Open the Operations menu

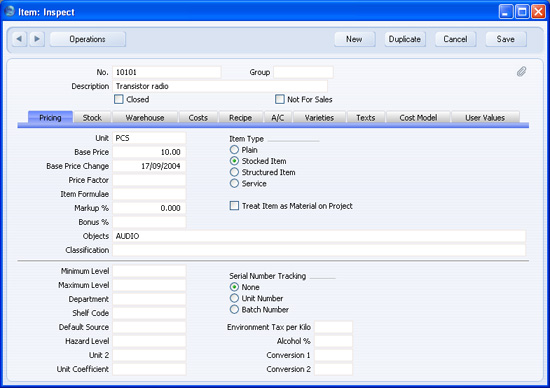[87, 39]
